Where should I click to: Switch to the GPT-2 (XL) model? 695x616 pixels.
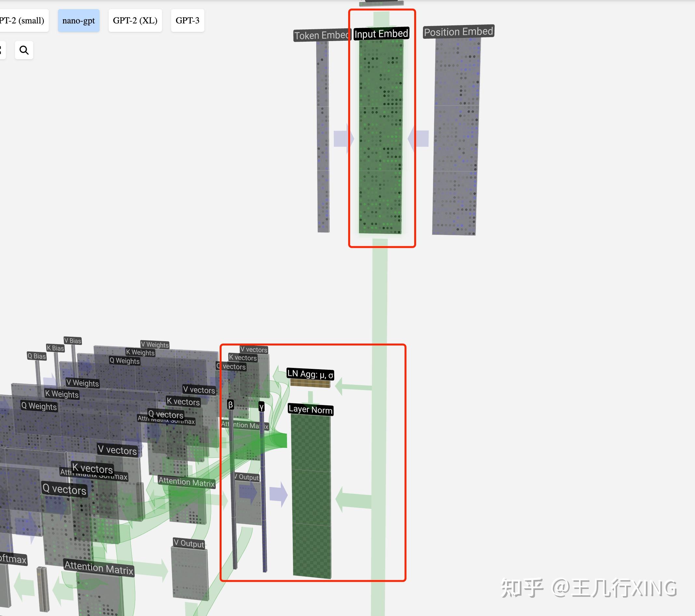point(135,21)
